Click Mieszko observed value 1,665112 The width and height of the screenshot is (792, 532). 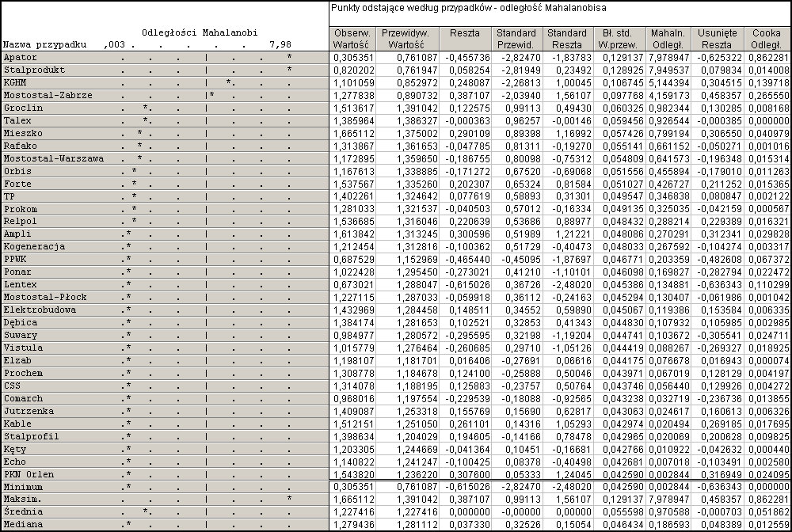click(353, 133)
